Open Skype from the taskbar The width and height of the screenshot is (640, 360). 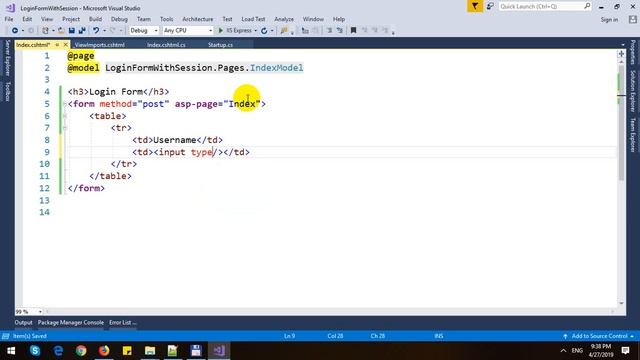pos(35,350)
